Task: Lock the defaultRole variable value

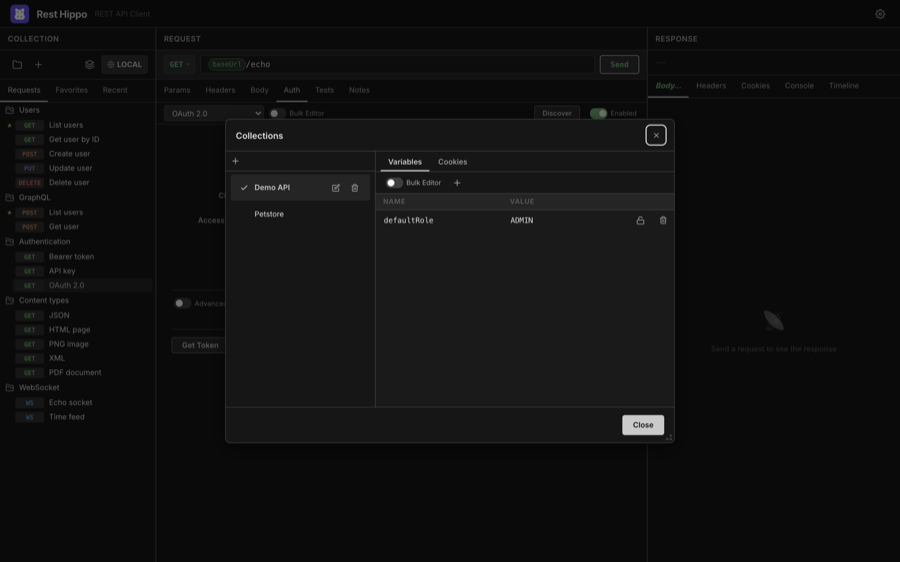Action: (x=640, y=220)
